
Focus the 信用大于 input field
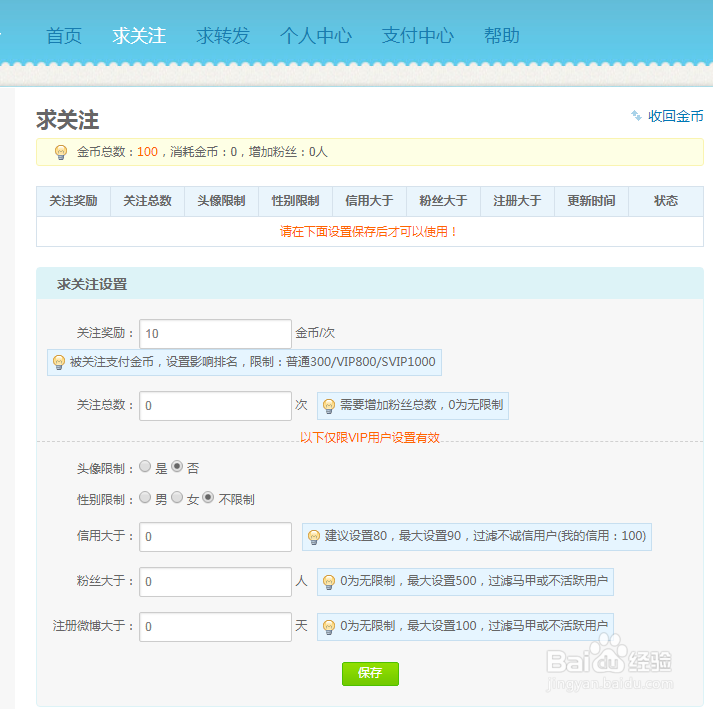point(216,537)
